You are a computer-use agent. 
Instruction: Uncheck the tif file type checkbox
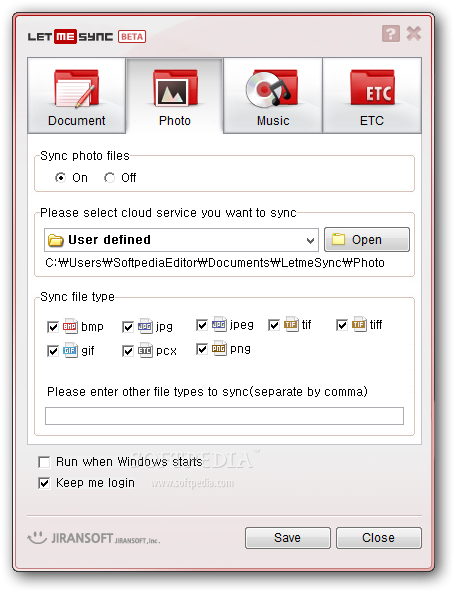click(274, 325)
